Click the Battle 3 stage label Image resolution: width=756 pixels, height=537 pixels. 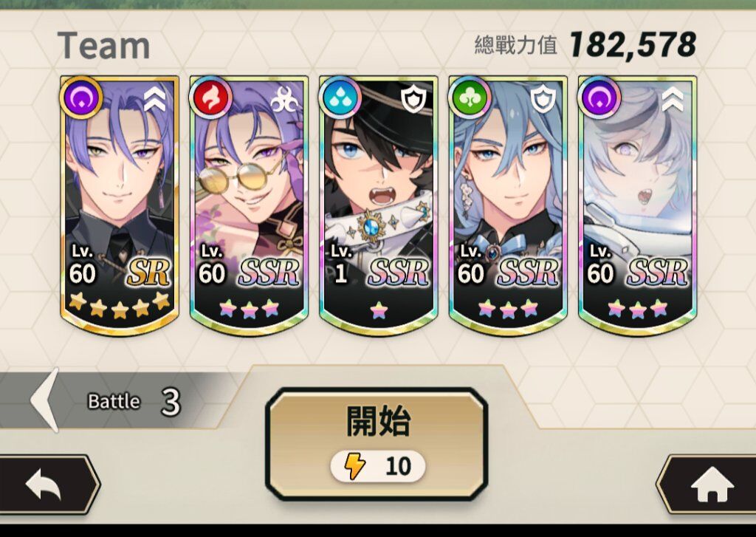coord(134,401)
